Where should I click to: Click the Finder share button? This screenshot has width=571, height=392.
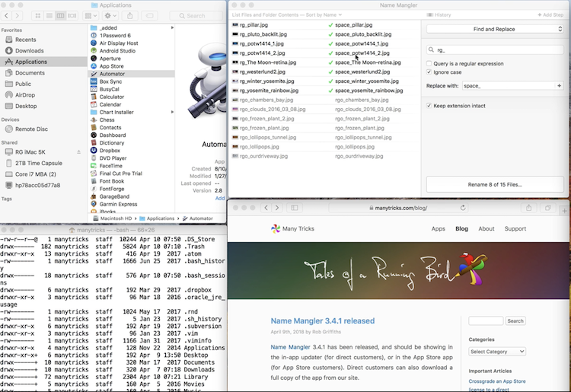click(x=129, y=16)
